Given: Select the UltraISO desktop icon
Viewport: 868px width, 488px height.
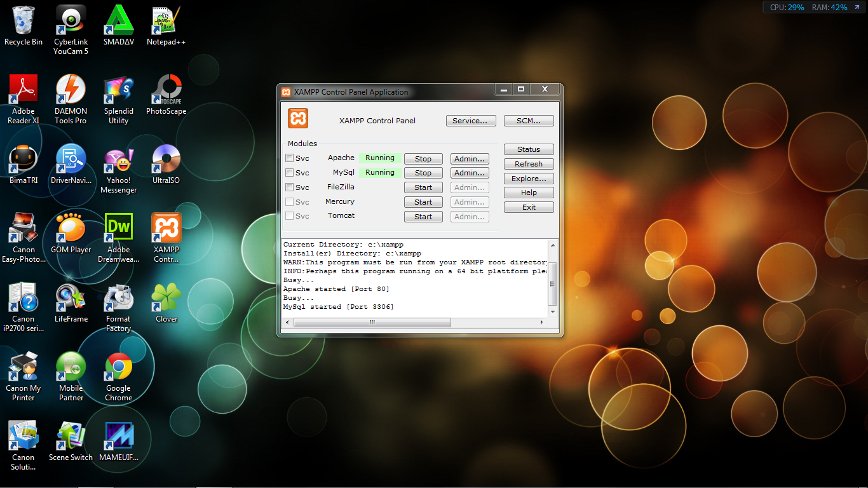Looking at the screenshot, I should (x=166, y=164).
